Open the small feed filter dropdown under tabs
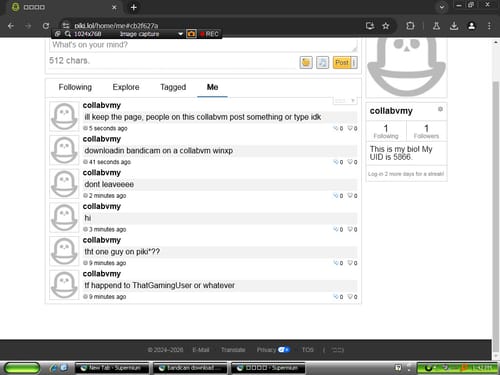The width and height of the screenshot is (500, 375). click(x=345, y=100)
